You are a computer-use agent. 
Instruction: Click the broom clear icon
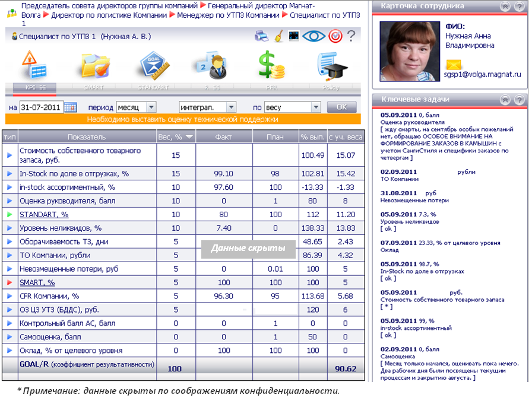[278, 36]
